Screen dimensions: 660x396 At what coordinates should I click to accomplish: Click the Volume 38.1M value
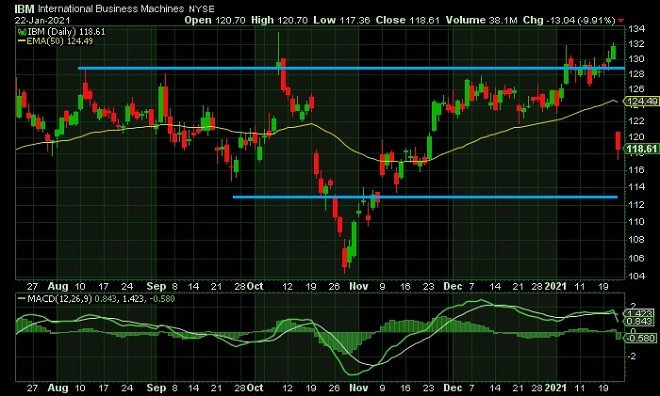point(482,20)
